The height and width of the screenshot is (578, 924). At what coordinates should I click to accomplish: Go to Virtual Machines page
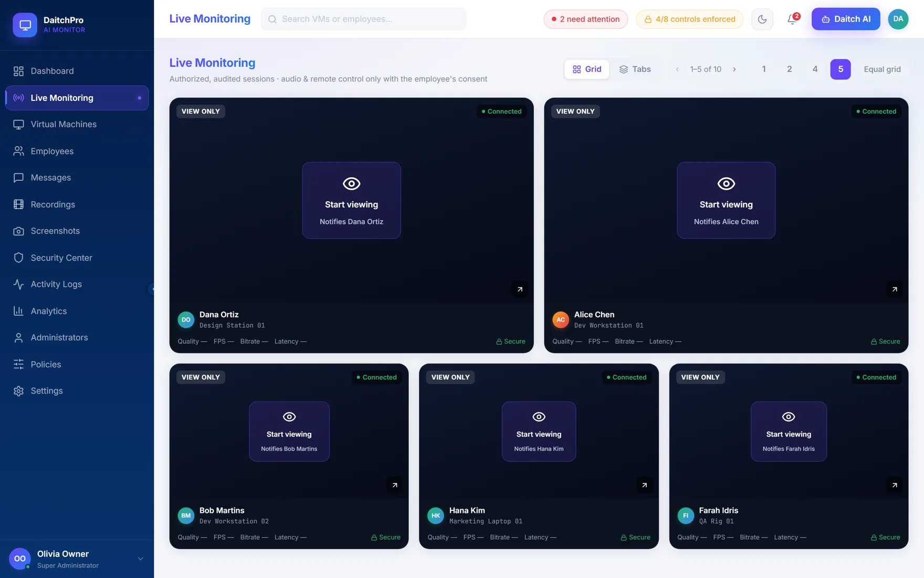[77, 125]
